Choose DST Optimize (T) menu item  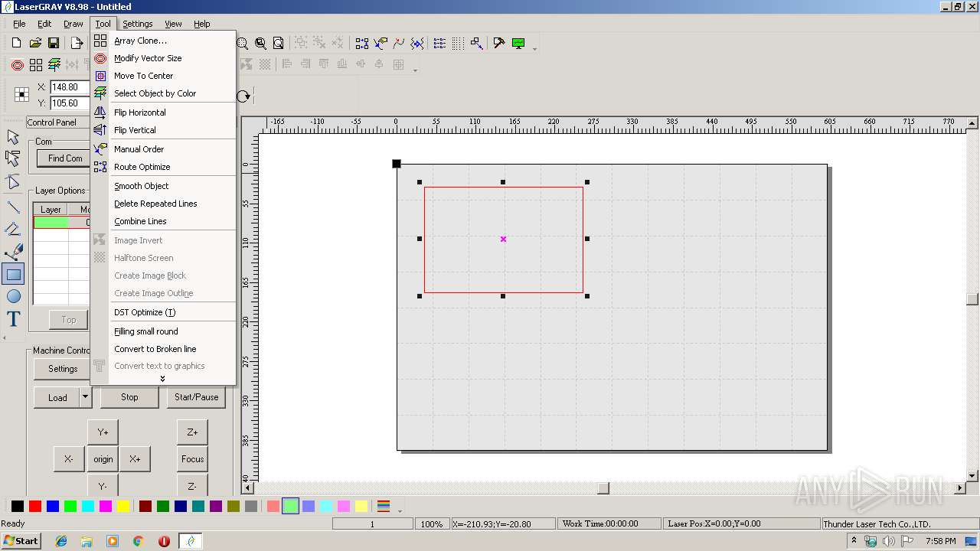[x=163, y=312]
